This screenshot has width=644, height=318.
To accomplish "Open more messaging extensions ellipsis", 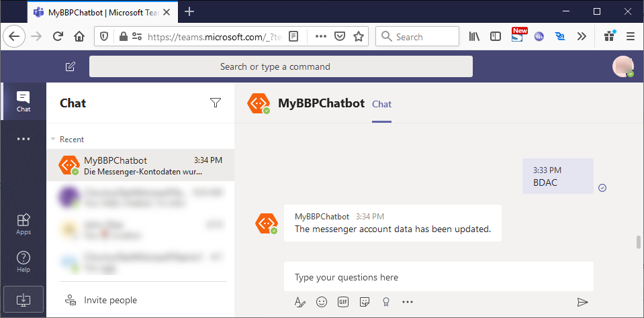I will (x=408, y=303).
